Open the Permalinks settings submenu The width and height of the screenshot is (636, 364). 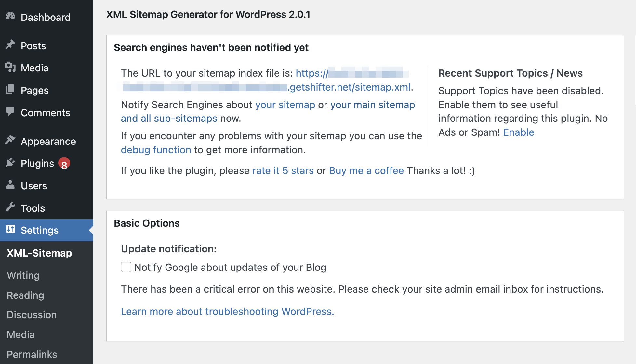32,354
